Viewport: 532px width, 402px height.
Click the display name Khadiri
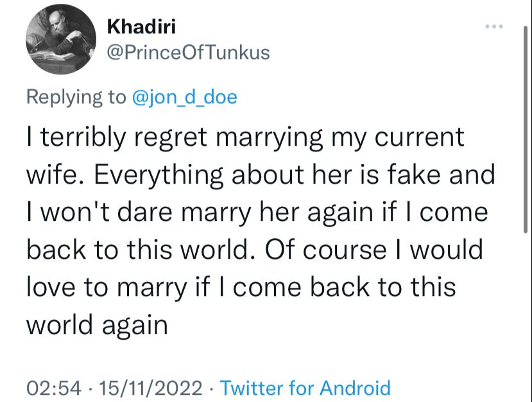coord(141,26)
